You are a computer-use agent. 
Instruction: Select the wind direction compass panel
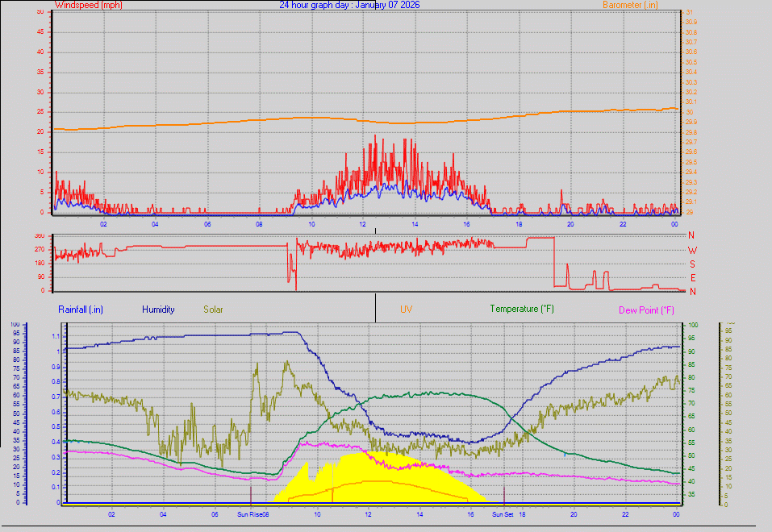pyautogui.click(x=363, y=262)
